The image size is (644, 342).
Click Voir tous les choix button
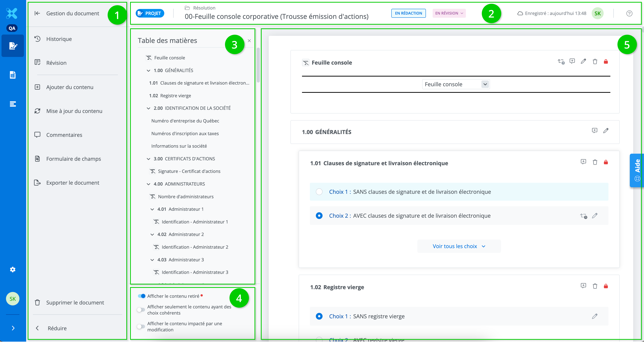[x=459, y=246]
